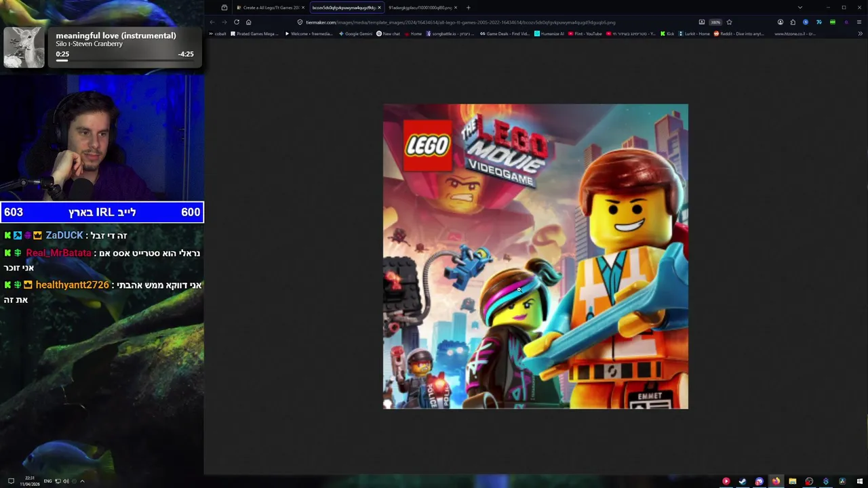Open the blue shield taskbar app icon

tap(825, 481)
